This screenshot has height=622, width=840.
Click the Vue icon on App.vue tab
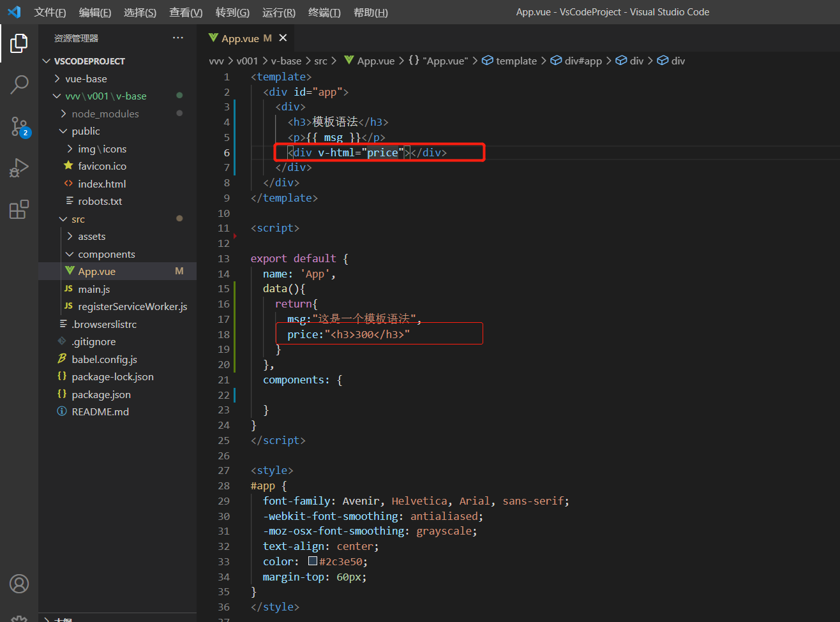(x=213, y=38)
